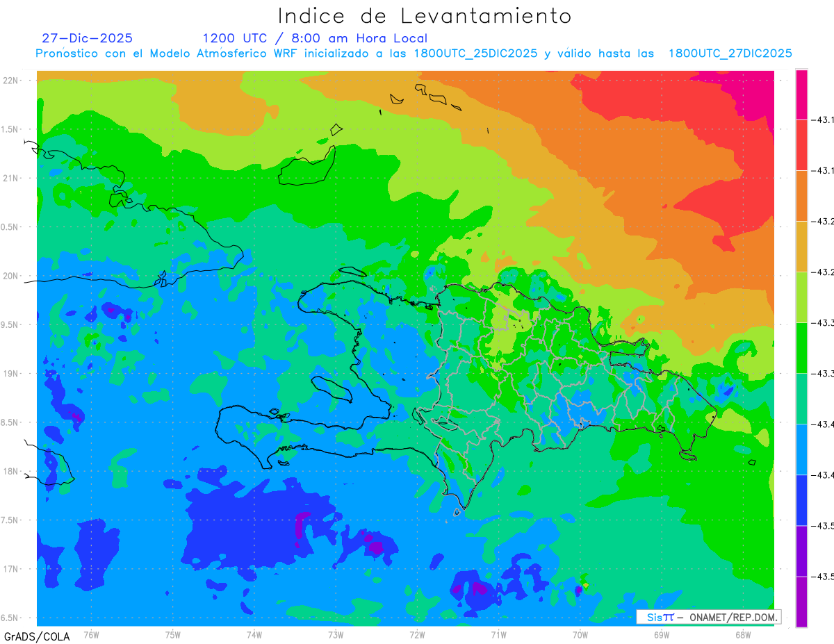
Task: Click the '75W' longitude label
Action: (172, 634)
